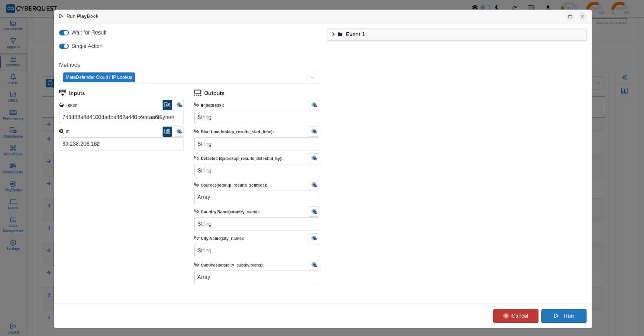Click the Subdivisions Array output field
644x336 pixels.
pos(256,277)
